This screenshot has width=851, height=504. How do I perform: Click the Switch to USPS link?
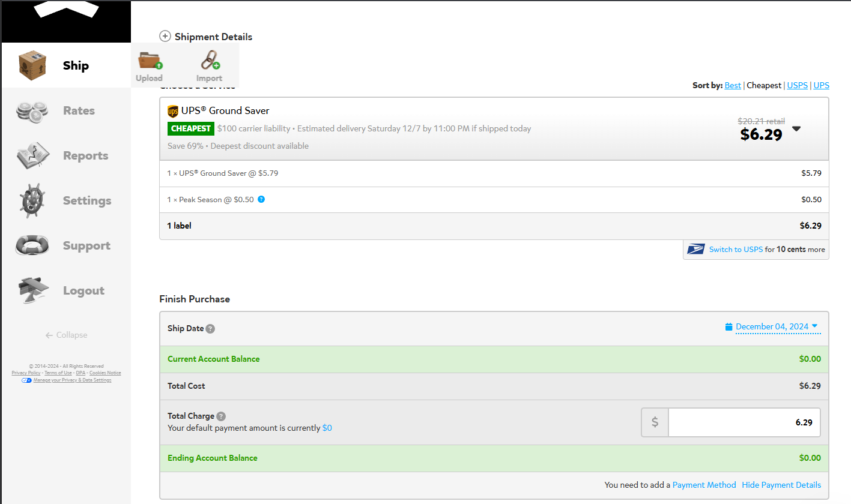736,250
